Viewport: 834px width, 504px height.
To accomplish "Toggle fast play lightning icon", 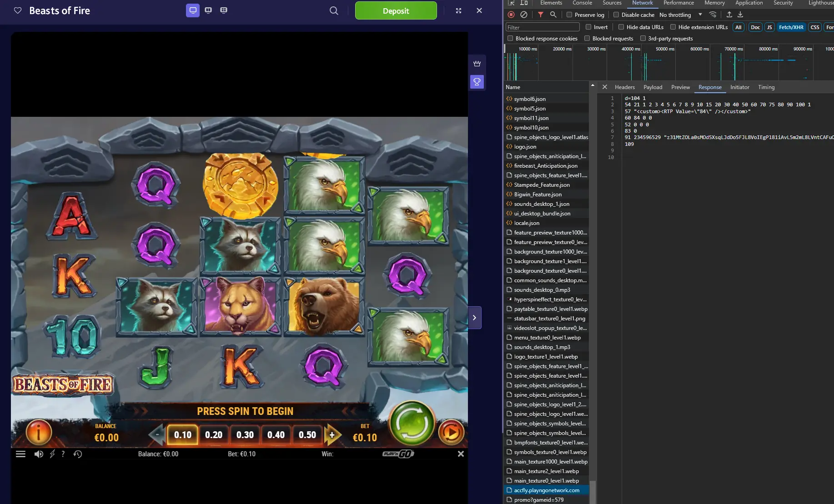I will pyautogui.click(x=52, y=454).
